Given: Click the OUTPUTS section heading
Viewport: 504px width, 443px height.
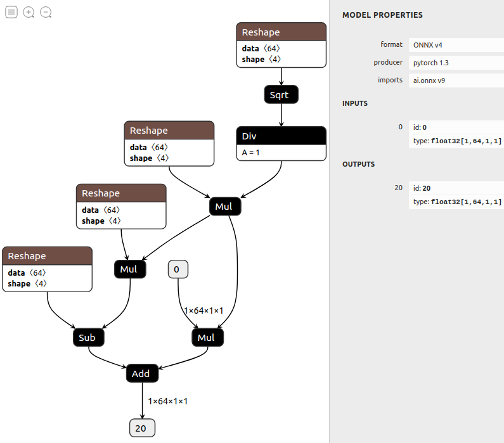Looking at the screenshot, I should 358,164.
